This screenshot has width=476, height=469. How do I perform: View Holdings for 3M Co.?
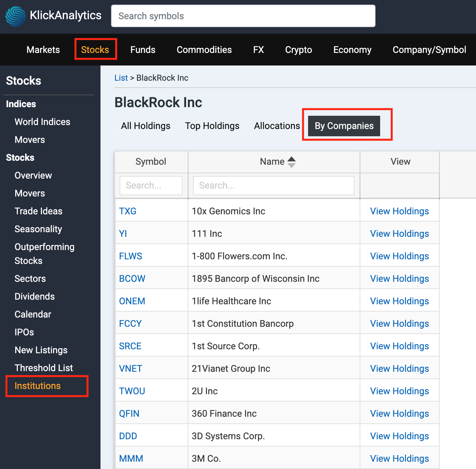pyautogui.click(x=399, y=458)
